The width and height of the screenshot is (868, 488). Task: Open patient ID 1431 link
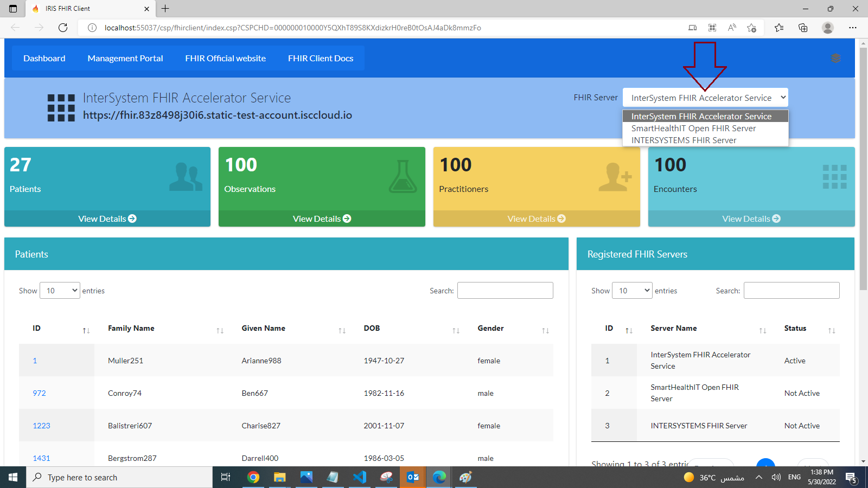(x=41, y=458)
